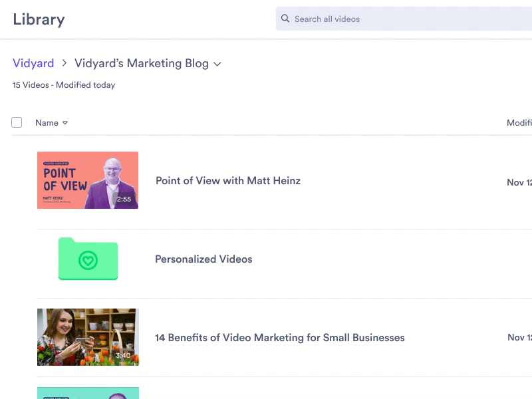Open the Point of View with Matt Heinz title

228,181
